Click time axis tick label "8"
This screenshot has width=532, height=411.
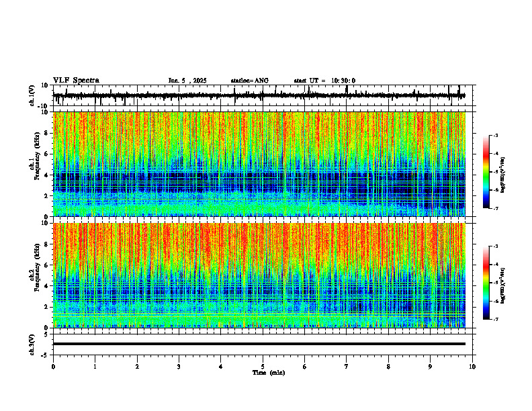pos(388,367)
